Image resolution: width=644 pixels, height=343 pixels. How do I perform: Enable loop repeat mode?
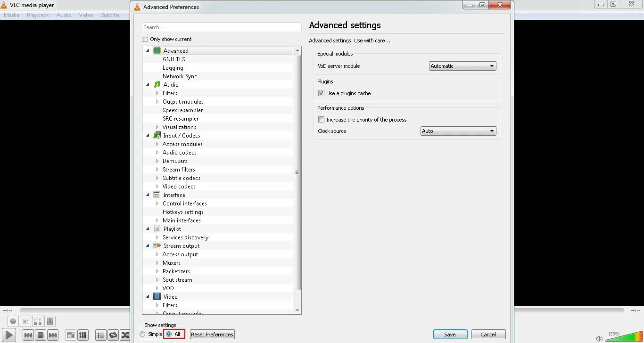pyautogui.click(x=113, y=335)
